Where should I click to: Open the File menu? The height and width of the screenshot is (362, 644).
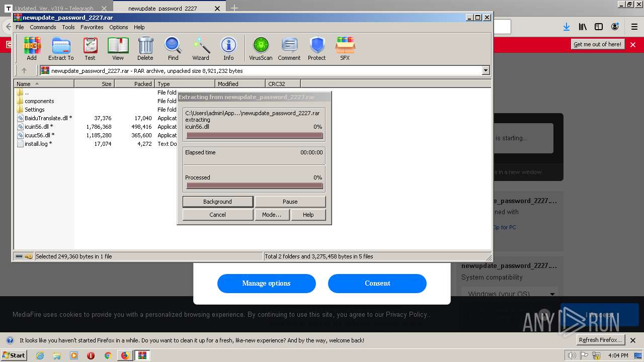[x=20, y=27]
